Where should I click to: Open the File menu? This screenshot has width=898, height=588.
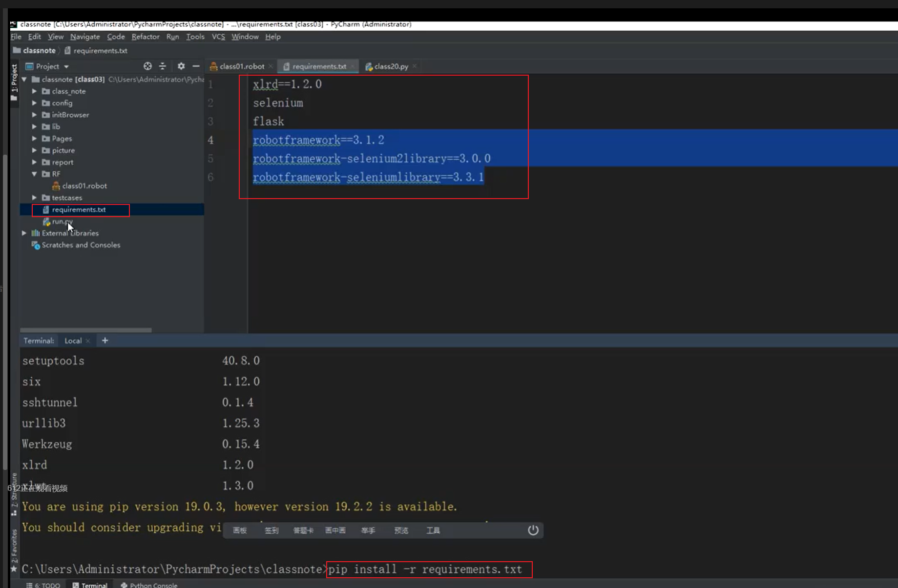16,37
